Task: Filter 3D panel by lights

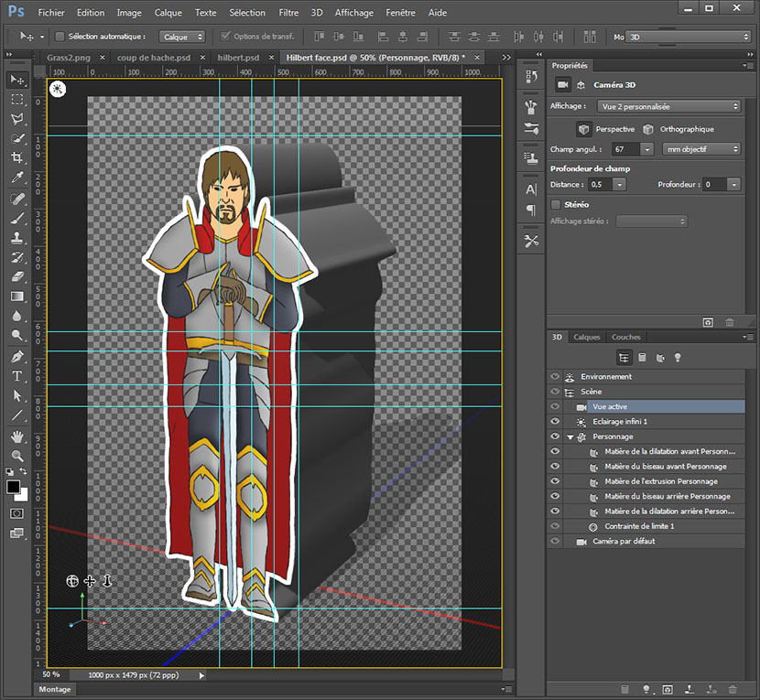Action: [x=678, y=358]
